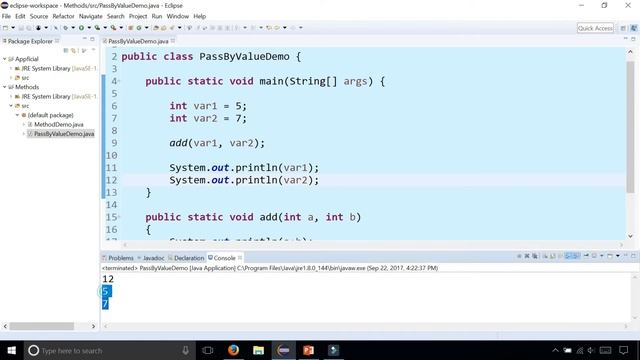Click the New Java Class toolbar icon
The width and height of the screenshot is (640, 360).
point(139,28)
